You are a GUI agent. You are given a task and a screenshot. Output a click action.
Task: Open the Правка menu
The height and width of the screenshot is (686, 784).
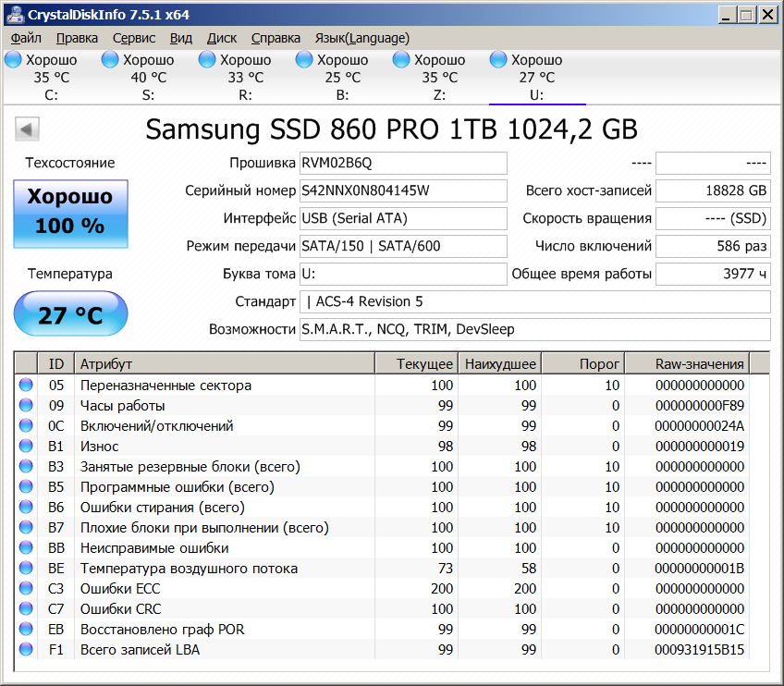point(77,39)
